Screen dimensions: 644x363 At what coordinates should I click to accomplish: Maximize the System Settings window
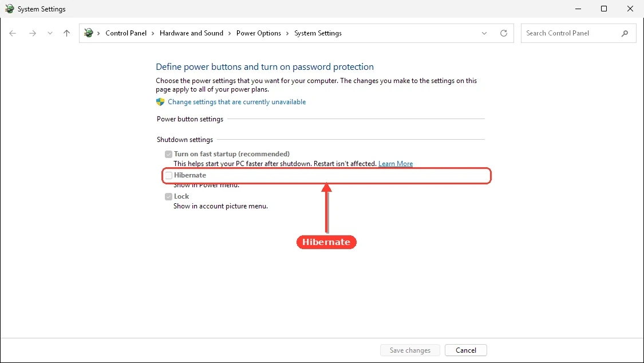[x=604, y=9]
